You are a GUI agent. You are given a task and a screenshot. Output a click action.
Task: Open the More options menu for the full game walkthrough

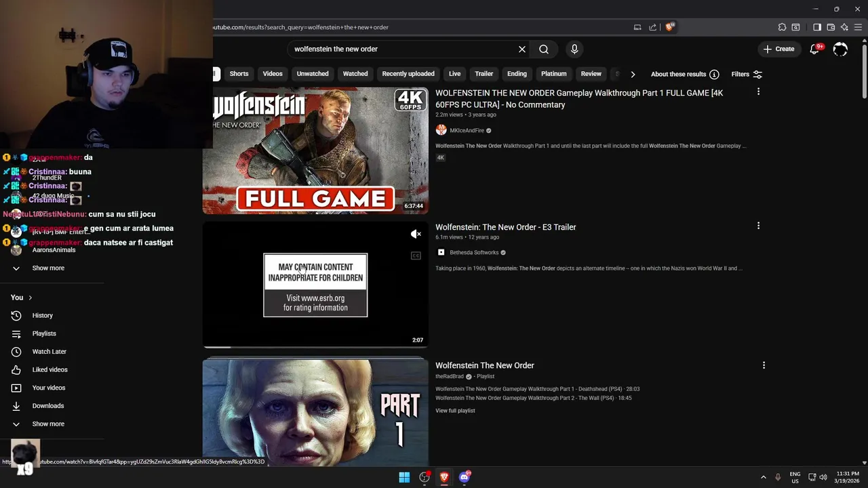click(x=758, y=91)
